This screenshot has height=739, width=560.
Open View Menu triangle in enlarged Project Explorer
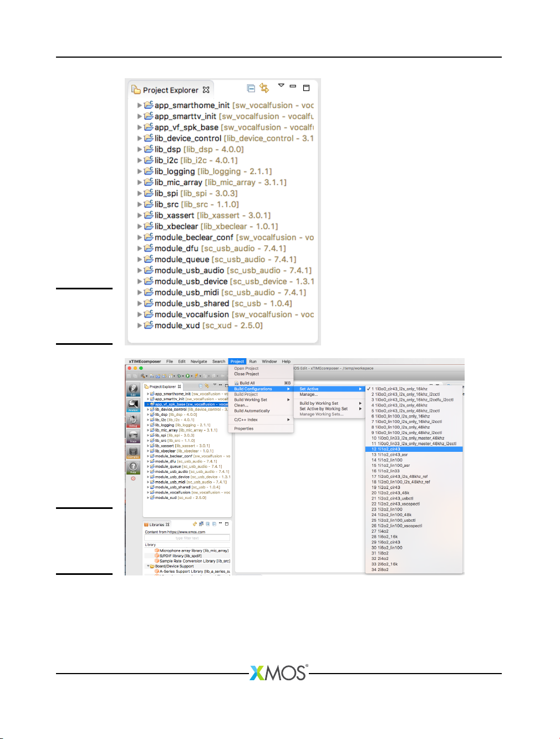click(281, 85)
